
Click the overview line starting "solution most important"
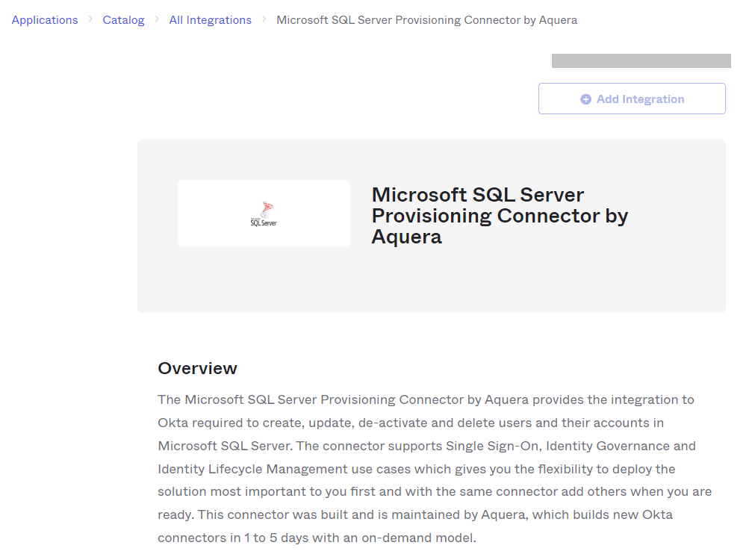coord(434,492)
